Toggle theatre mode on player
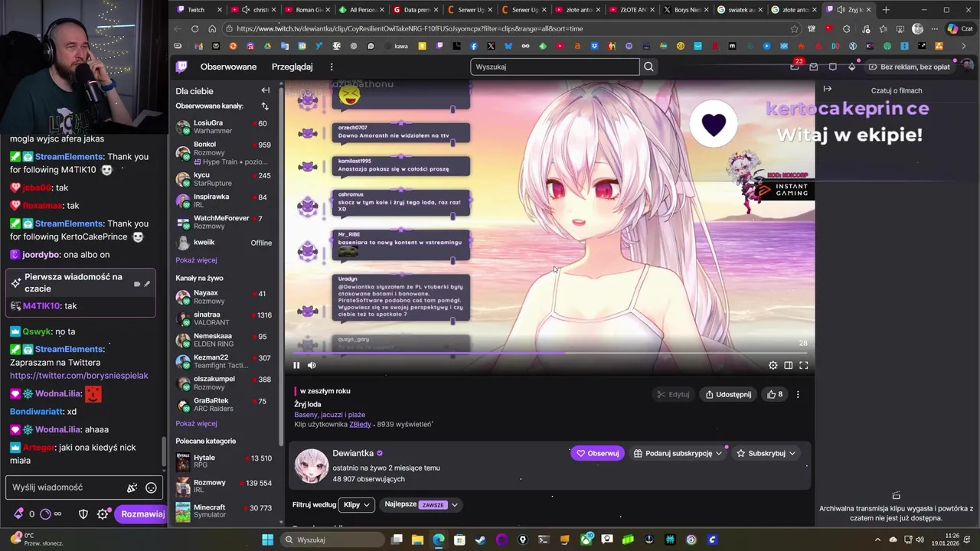Screen dimensions: 980x551 788,365
